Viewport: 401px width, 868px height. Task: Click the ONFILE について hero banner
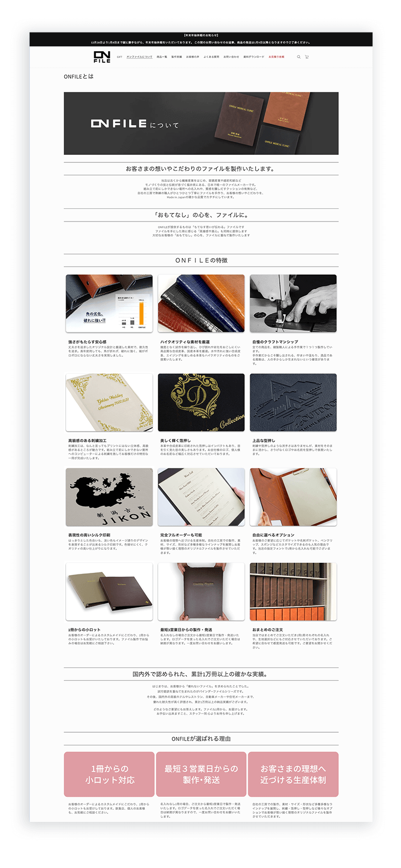(201, 123)
